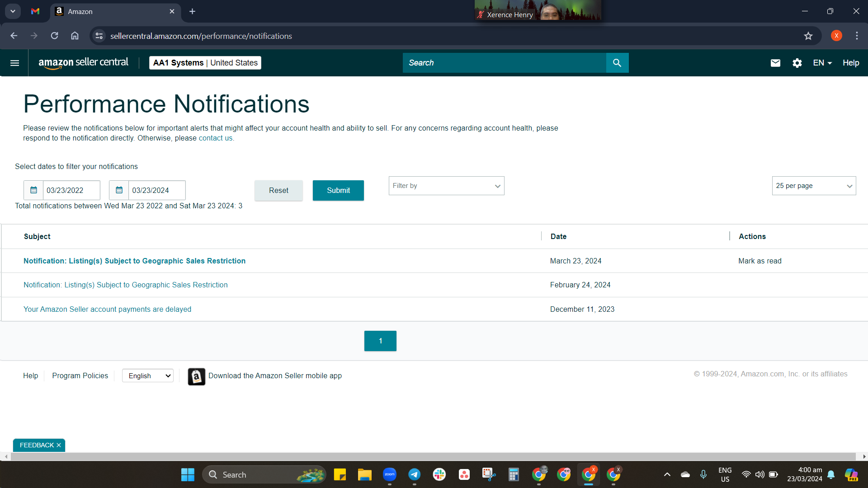Open the tab search dropdown
Screen dimensions: 868x488
(x=13, y=11)
